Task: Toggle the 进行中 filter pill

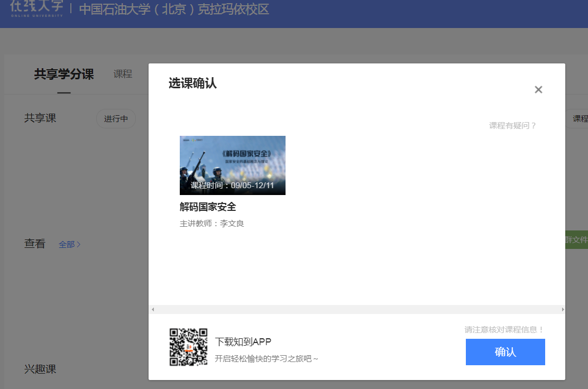Action: [x=116, y=119]
